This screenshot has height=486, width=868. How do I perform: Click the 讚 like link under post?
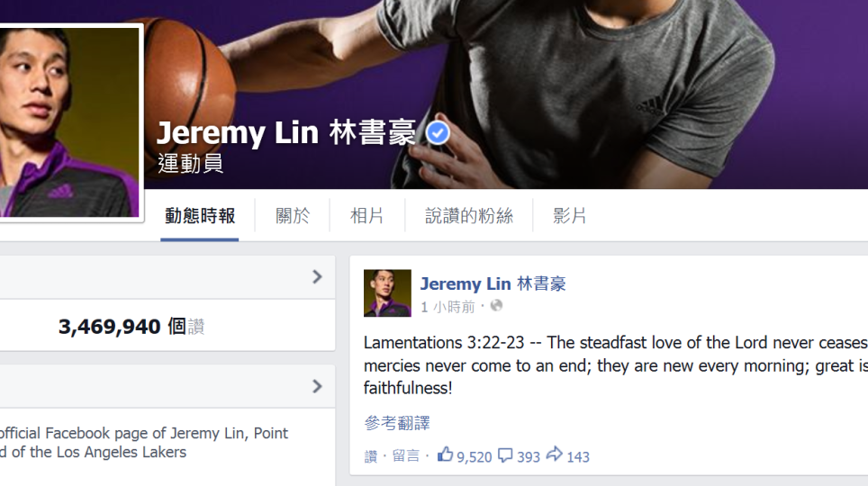click(x=370, y=456)
